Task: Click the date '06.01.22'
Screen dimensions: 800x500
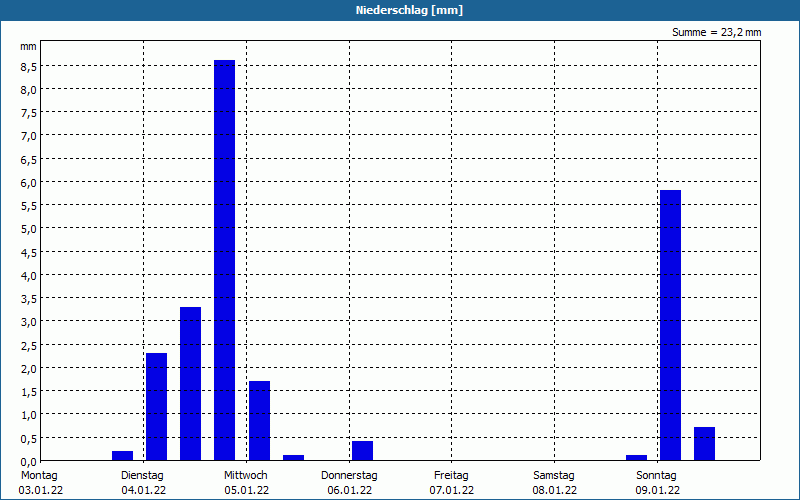Action: [x=349, y=491]
